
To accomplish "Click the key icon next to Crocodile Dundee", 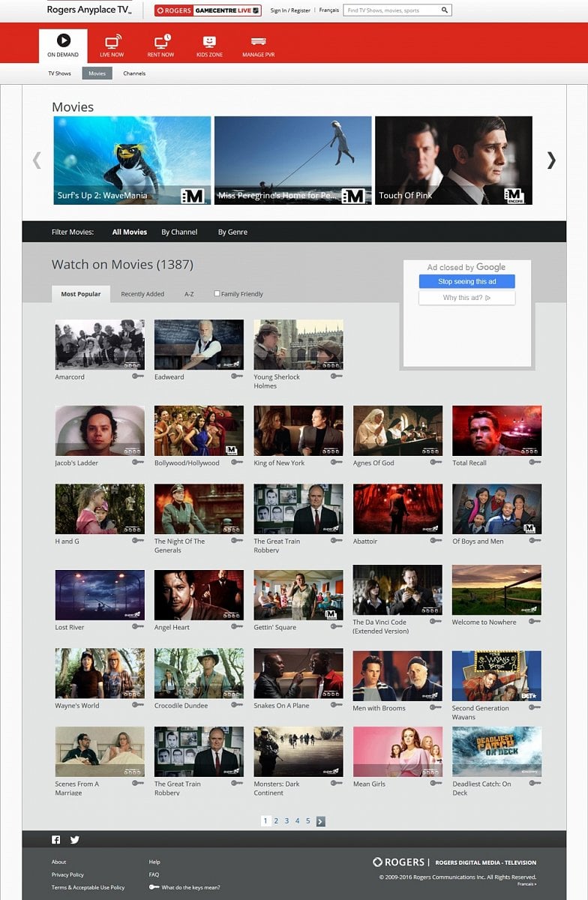I will tap(237, 704).
